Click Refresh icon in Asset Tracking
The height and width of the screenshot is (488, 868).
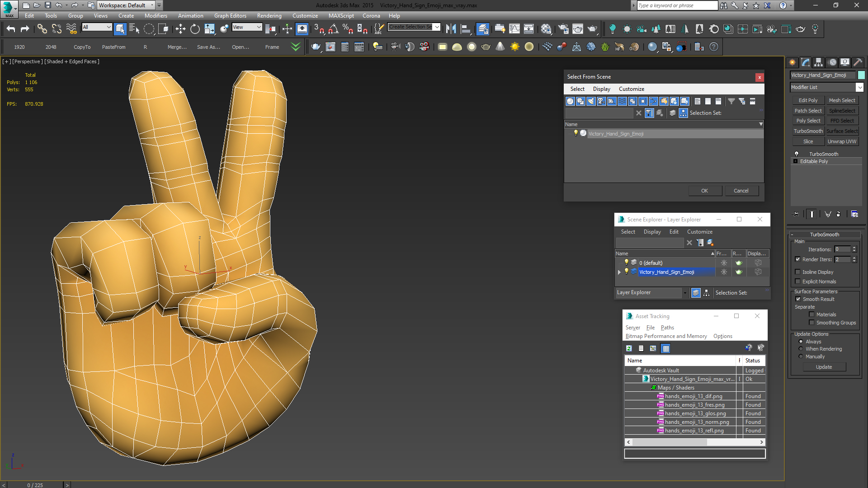pyautogui.click(x=629, y=348)
